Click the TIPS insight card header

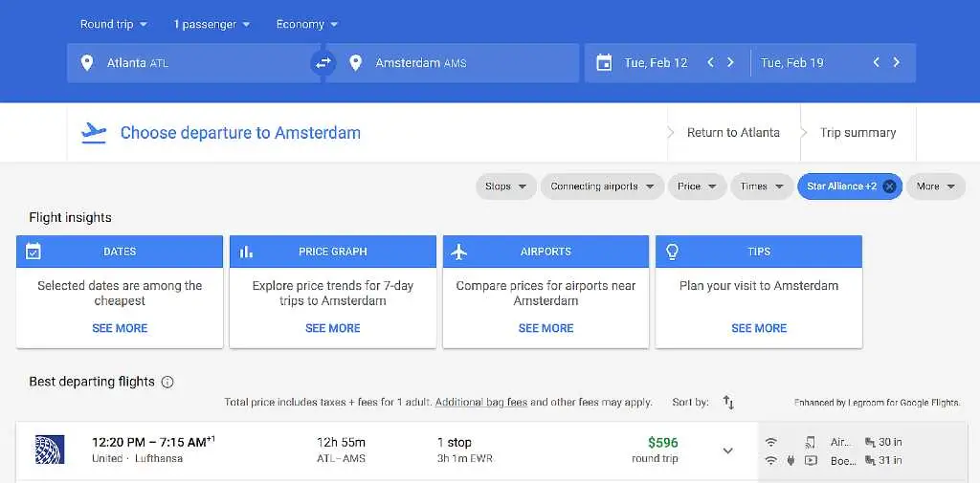coord(759,252)
